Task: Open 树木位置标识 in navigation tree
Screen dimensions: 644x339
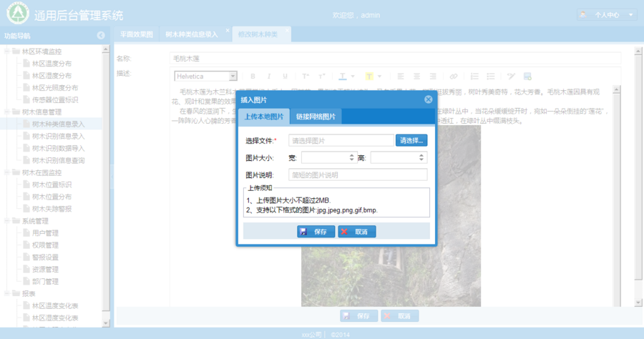Action: point(52,185)
